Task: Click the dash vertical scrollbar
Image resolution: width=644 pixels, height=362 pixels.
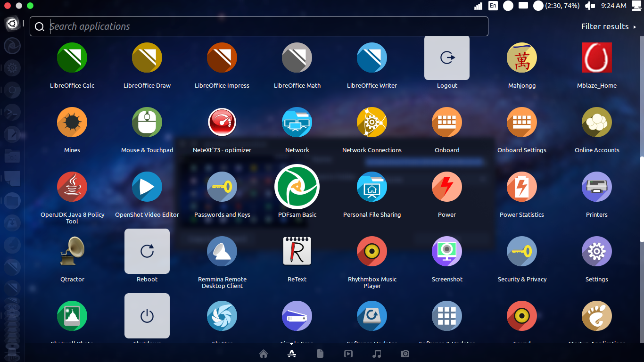Action: point(642,200)
